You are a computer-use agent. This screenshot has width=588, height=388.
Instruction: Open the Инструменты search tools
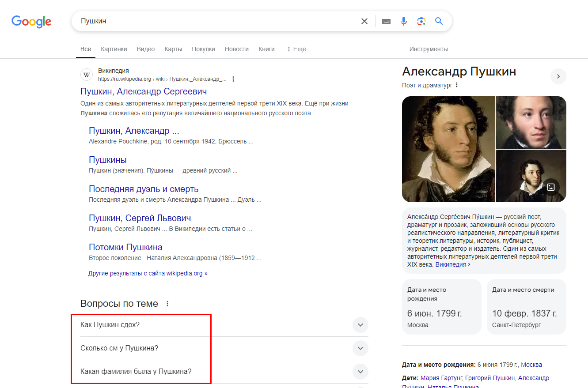click(429, 49)
